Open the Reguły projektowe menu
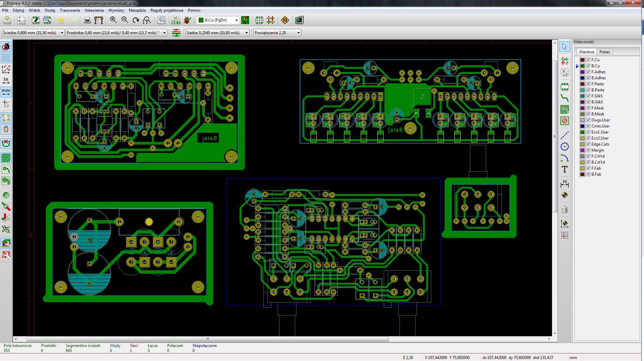Image resolution: width=644 pixels, height=361 pixels. [x=167, y=10]
